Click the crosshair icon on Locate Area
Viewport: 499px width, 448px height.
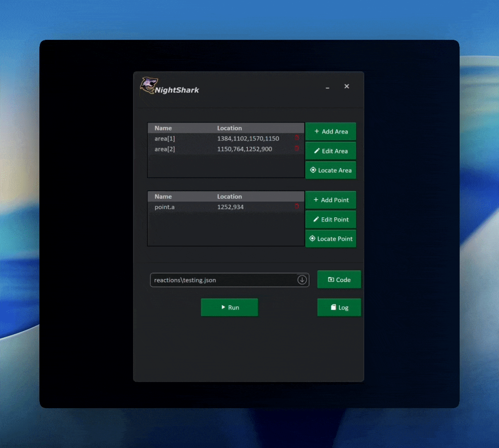313,170
